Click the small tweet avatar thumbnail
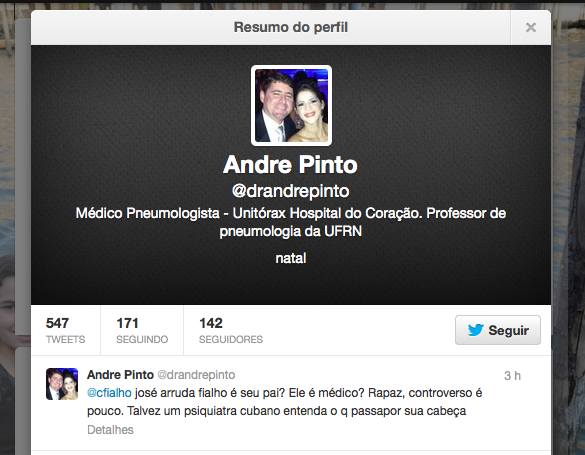This screenshot has width=585, height=455. pos(62,384)
